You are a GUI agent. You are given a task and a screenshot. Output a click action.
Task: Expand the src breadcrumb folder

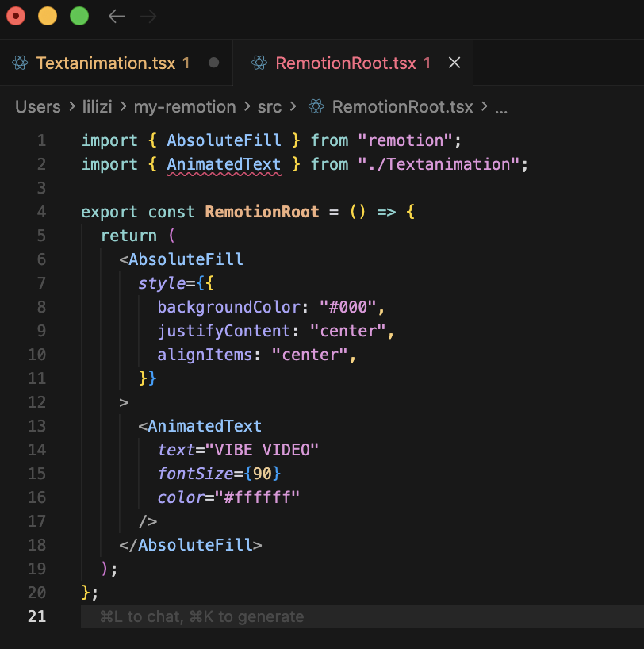coord(270,107)
